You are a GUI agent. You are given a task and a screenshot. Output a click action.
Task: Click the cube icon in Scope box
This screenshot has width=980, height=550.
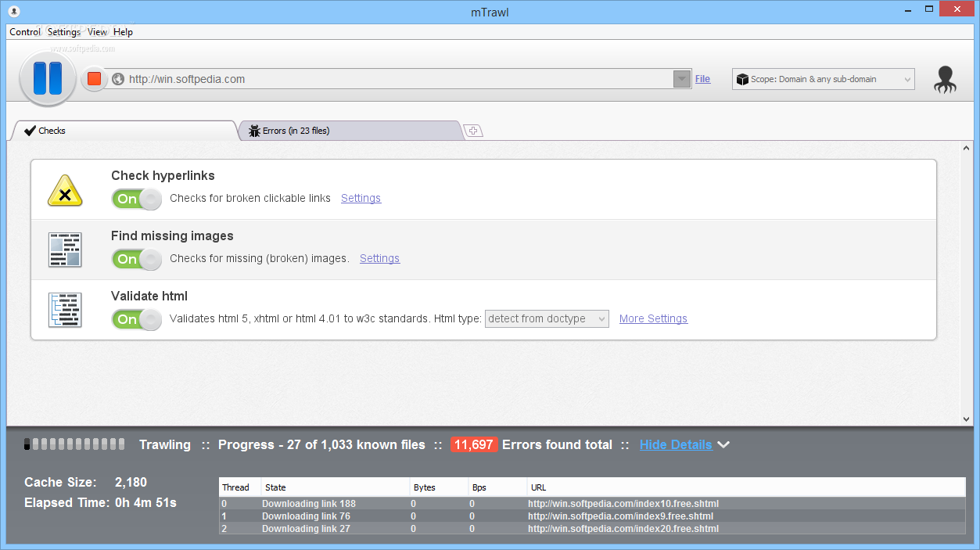[x=741, y=79]
